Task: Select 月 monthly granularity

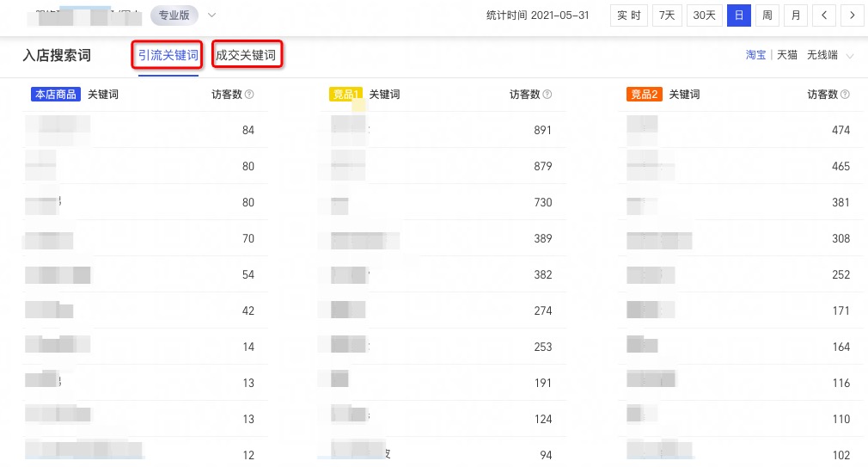Action: click(796, 15)
